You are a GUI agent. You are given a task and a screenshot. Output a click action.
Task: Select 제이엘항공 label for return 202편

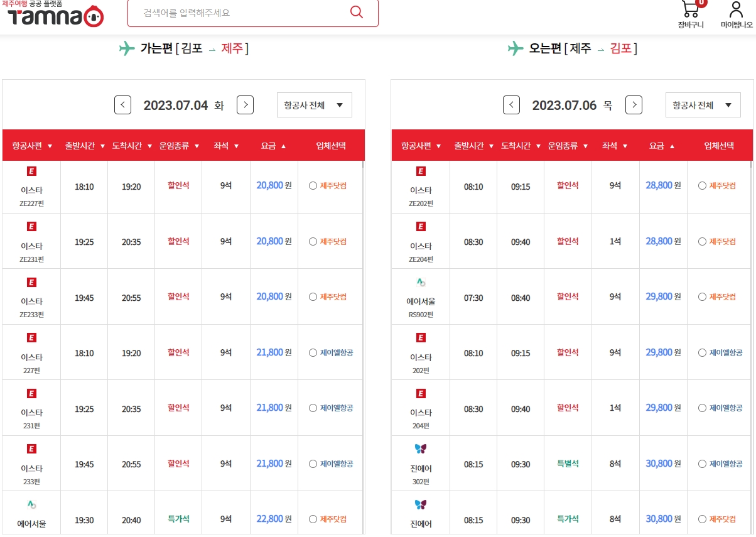tap(726, 353)
